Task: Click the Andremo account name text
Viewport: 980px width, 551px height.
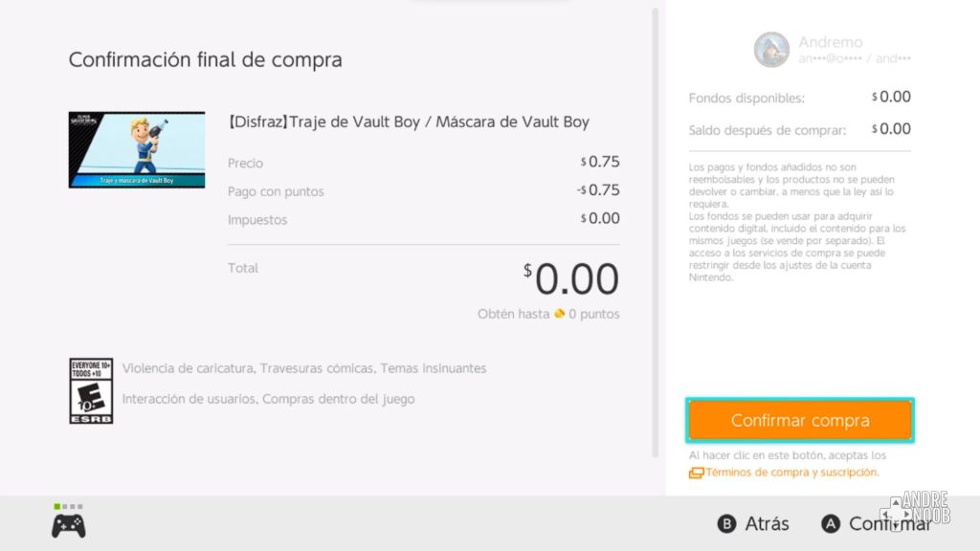Action: [831, 42]
